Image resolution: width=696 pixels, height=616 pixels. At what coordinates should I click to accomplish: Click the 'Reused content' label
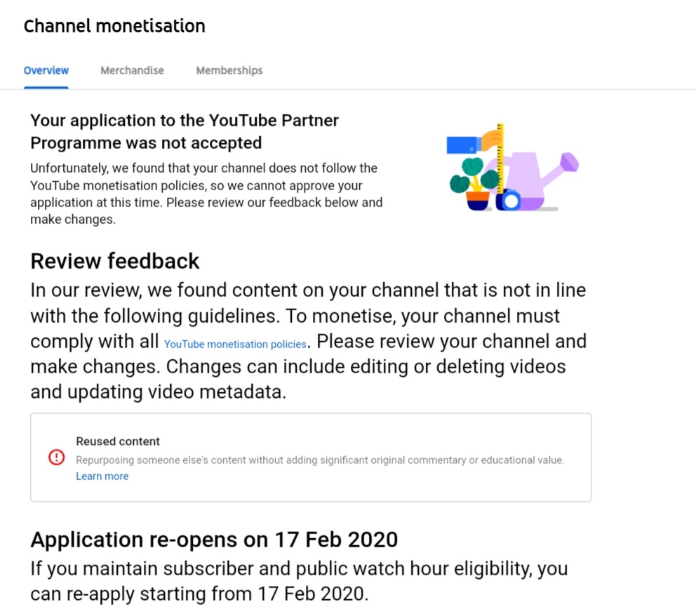click(x=118, y=441)
